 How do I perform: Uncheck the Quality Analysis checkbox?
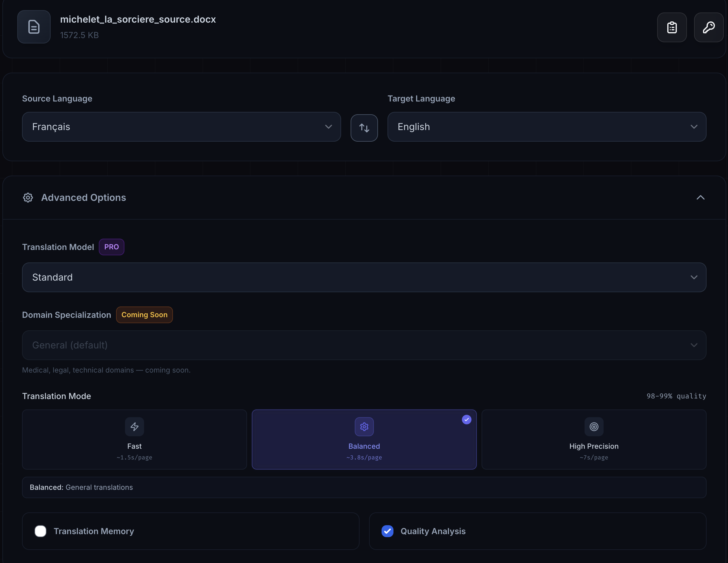click(x=387, y=531)
